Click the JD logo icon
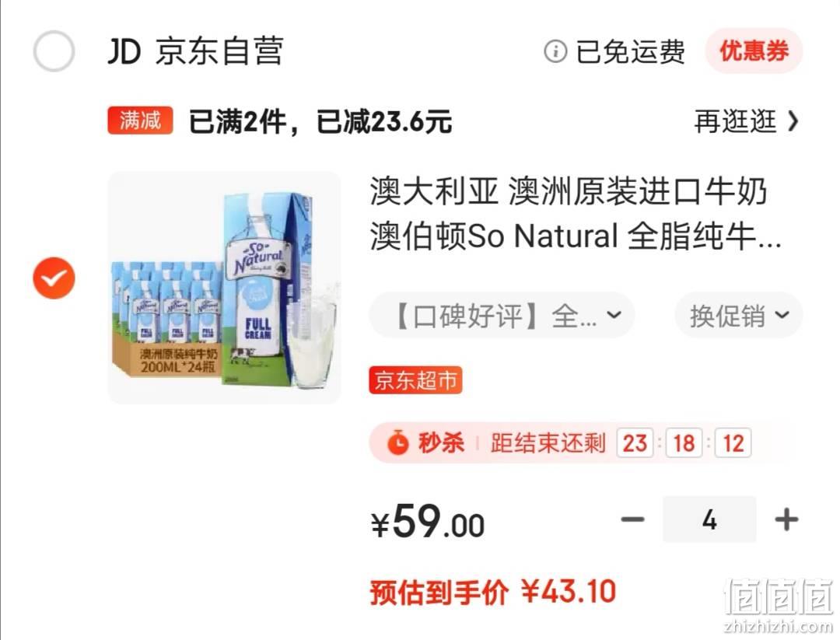The image size is (840, 640). (x=124, y=51)
